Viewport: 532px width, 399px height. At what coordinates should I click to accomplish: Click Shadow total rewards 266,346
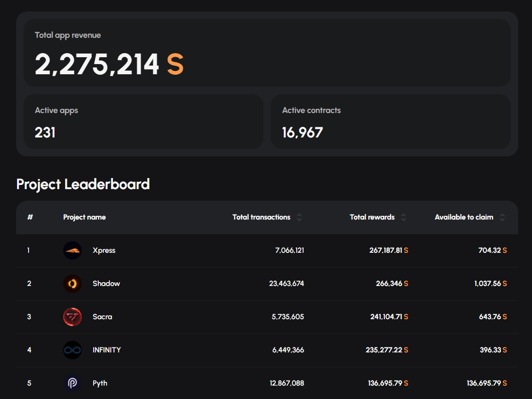pyautogui.click(x=389, y=284)
